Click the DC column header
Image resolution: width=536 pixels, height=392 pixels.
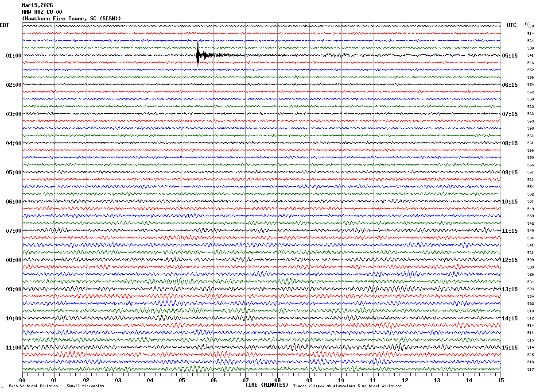(x=527, y=24)
